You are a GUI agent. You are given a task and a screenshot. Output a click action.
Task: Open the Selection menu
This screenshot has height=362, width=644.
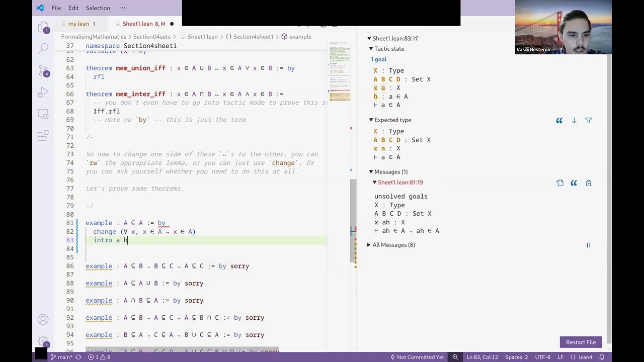click(98, 8)
